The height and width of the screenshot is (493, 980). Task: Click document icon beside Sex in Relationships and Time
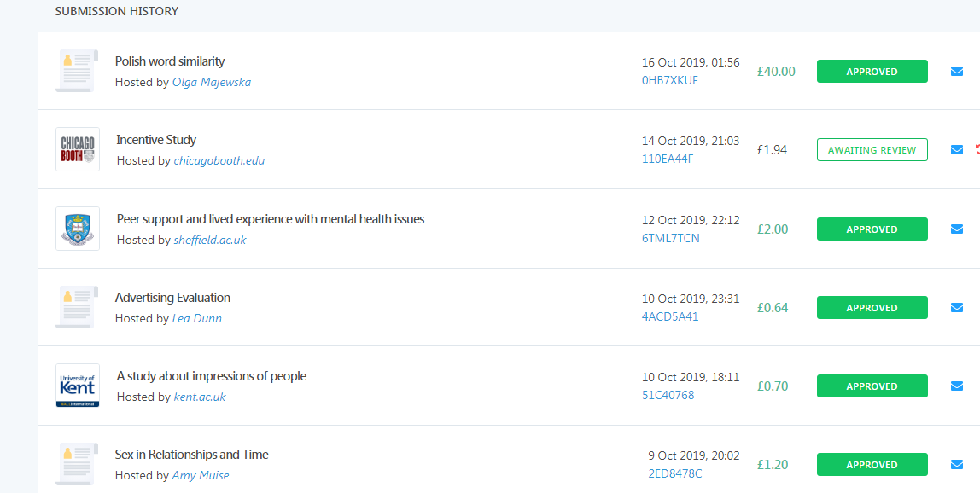click(x=77, y=464)
